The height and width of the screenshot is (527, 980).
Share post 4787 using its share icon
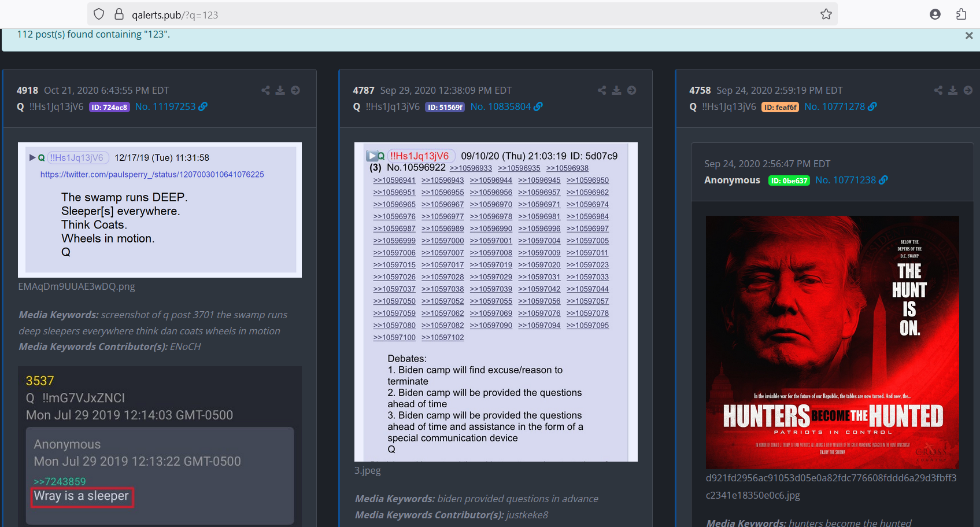tap(602, 90)
